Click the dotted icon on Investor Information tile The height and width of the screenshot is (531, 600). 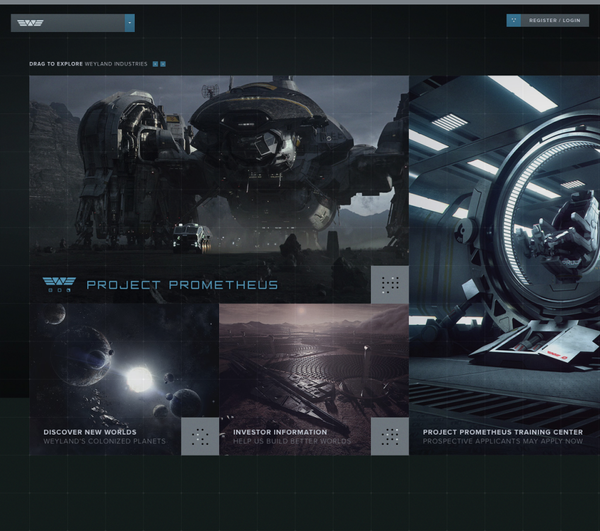[390, 436]
